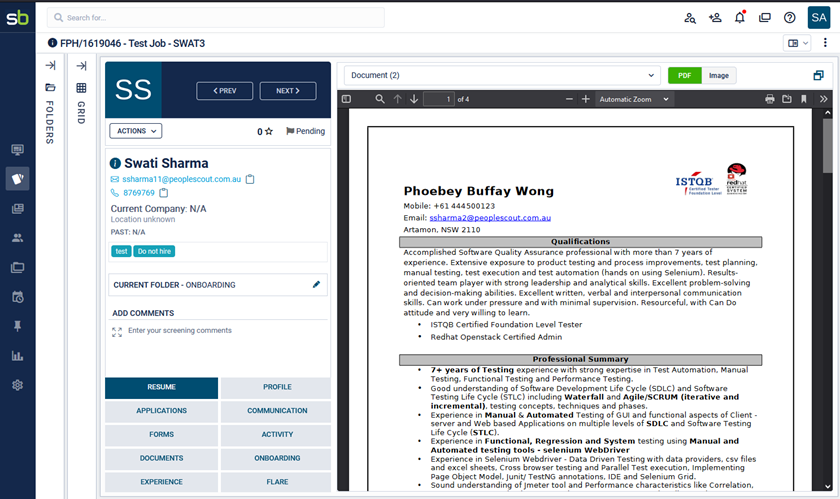
Task: Click the 'test' tag
Action: tap(122, 251)
